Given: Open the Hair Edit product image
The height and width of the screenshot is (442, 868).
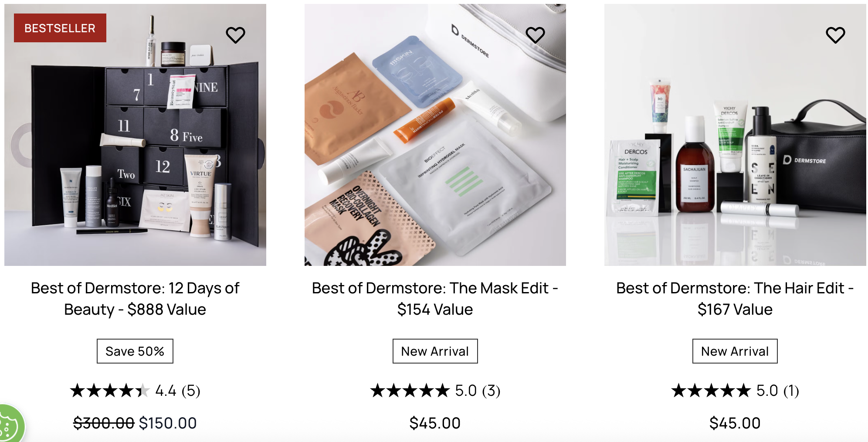Looking at the screenshot, I should point(735,135).
